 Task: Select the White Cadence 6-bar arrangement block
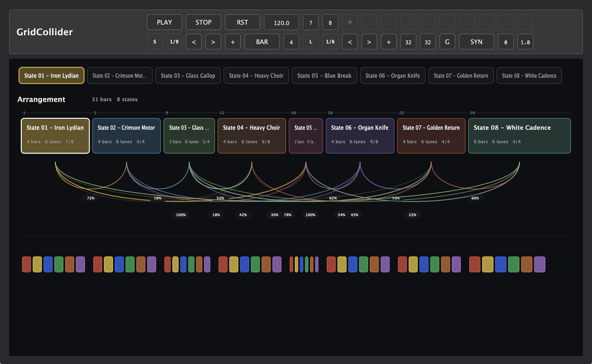[519, 136]
